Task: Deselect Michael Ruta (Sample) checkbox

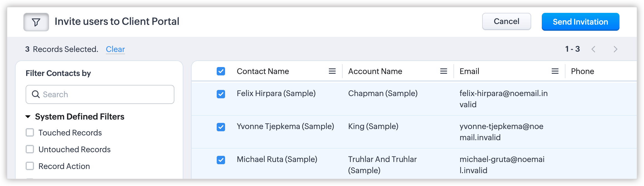Action: pyautogui.click(x=221, y=160)
